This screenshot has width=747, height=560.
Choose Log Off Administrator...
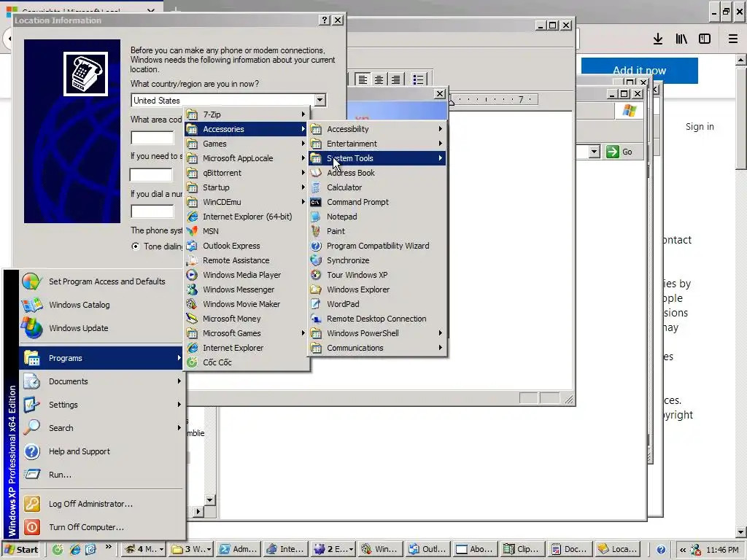pos(101,504)
